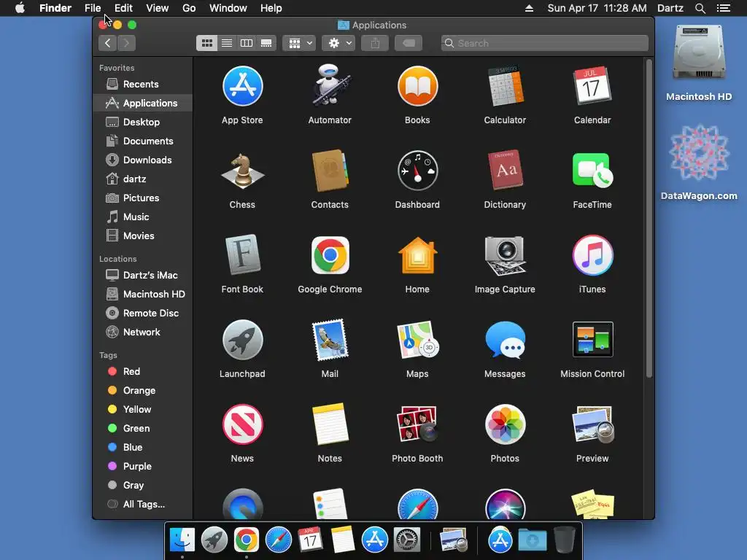The image size is (747, 560).
Task: Select Google Chrome in the Applications folder
Action: [330, 255]
